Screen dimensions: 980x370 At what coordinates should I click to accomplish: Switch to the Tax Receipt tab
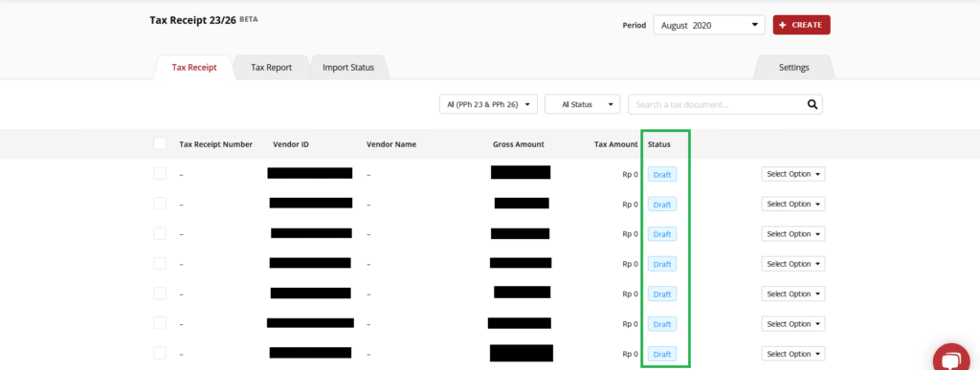193,67
